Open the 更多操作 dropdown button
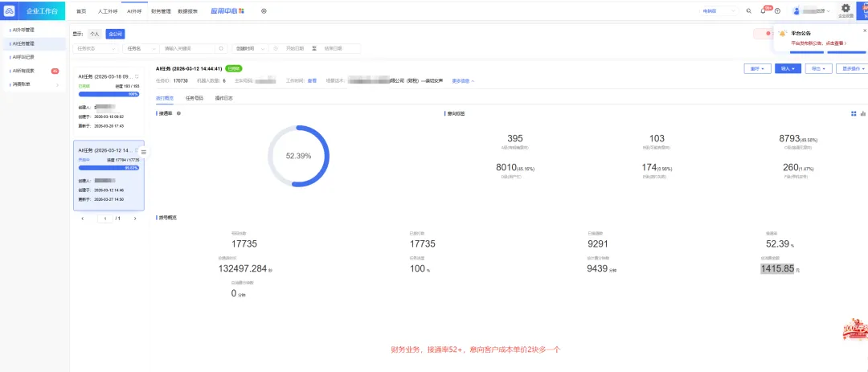868x372 pixels. pos(854,68)
